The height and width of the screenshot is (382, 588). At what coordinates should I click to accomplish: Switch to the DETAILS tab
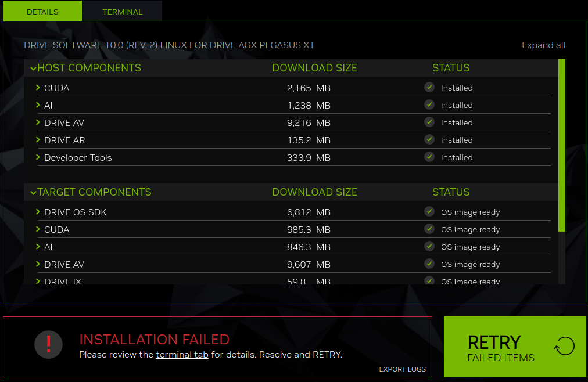42,11
